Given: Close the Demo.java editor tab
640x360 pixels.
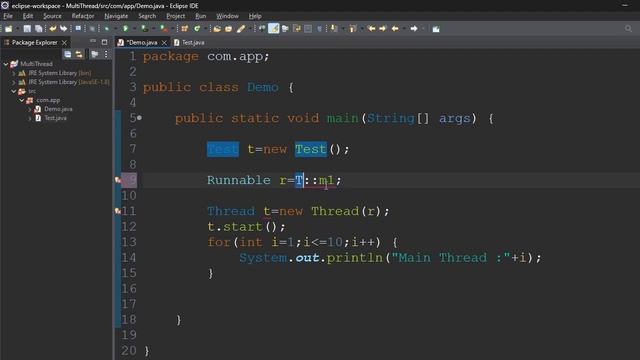Looking at the screenshot, I should coord(164,42).
